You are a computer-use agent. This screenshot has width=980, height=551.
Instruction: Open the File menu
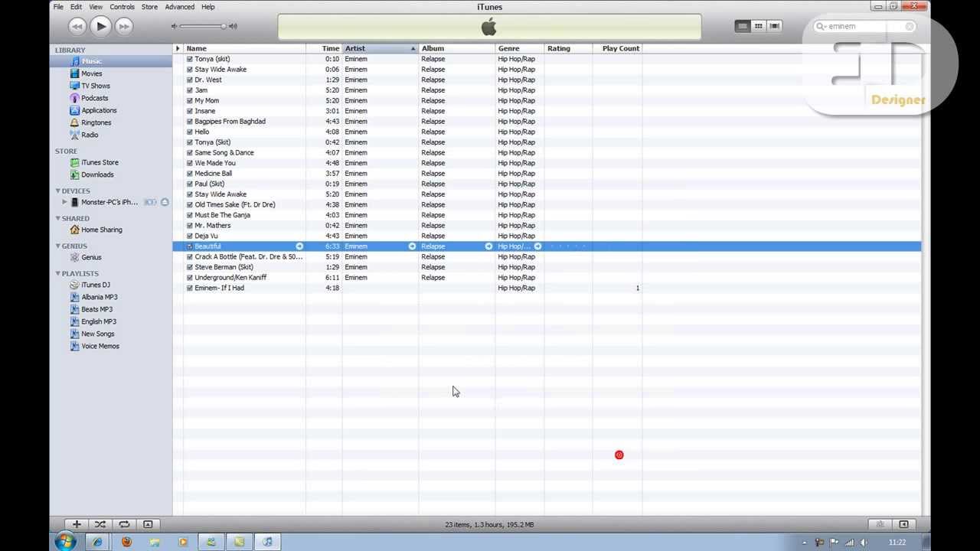(x=58, y=7)
